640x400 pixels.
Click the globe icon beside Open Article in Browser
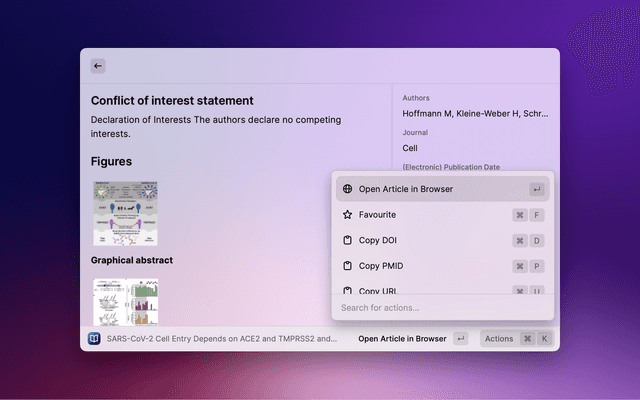pos(347,189)
